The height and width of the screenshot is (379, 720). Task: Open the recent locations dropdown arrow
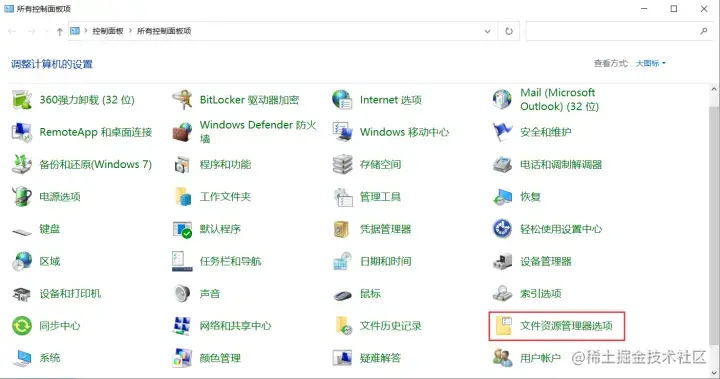click(x=46, y=31)
